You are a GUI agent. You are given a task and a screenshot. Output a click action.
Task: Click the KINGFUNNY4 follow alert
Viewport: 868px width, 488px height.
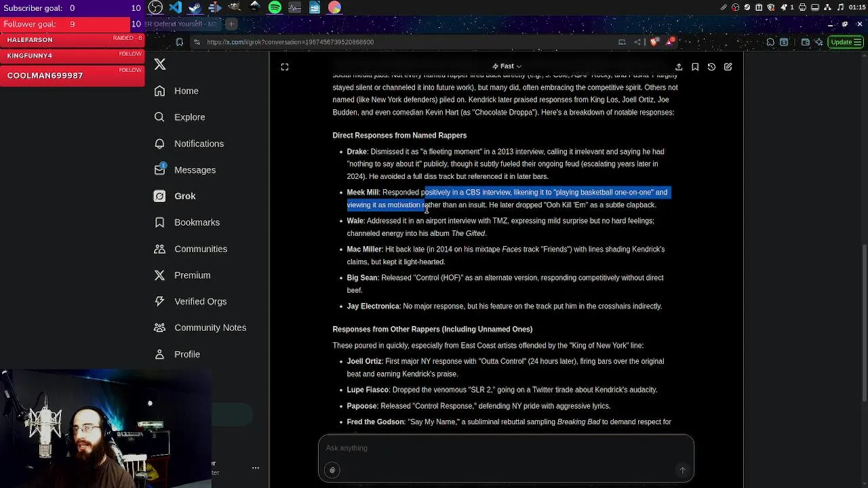tap(73, 56)
